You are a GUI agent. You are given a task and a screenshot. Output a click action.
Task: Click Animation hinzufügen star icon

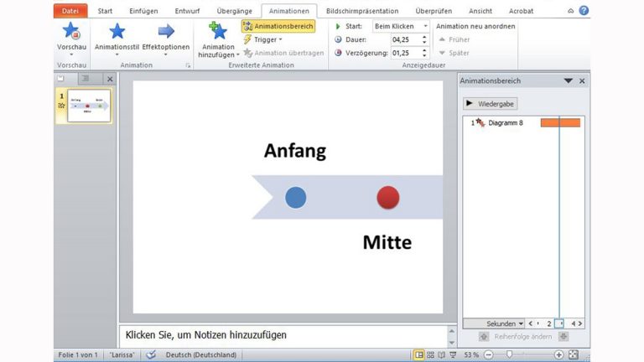coord(217,32)
